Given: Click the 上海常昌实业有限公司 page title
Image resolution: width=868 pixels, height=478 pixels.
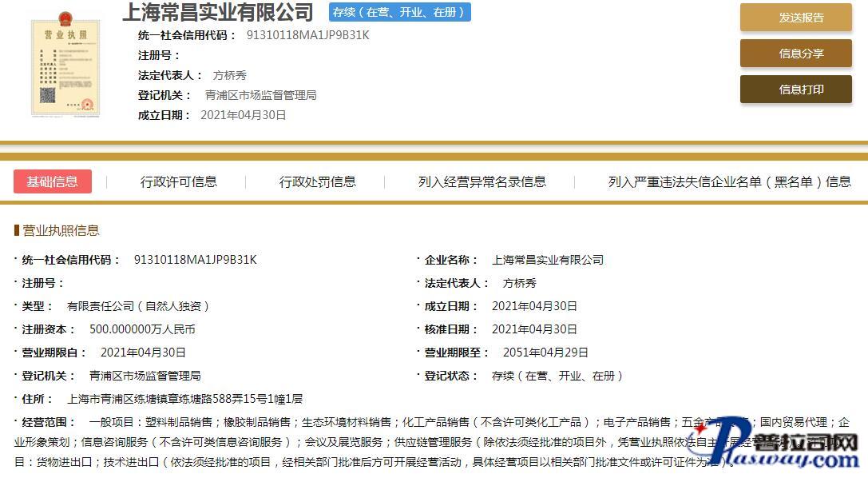Looking at the screenshot, I should [217, 12].
